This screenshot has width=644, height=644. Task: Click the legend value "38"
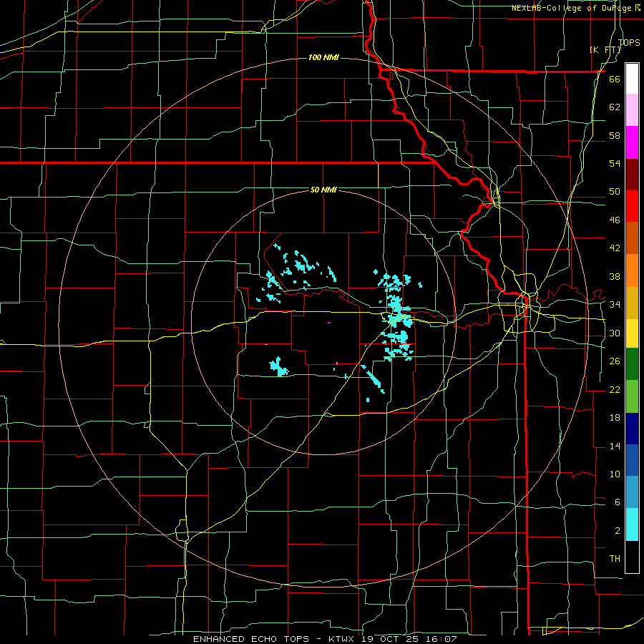click(615, 277)
